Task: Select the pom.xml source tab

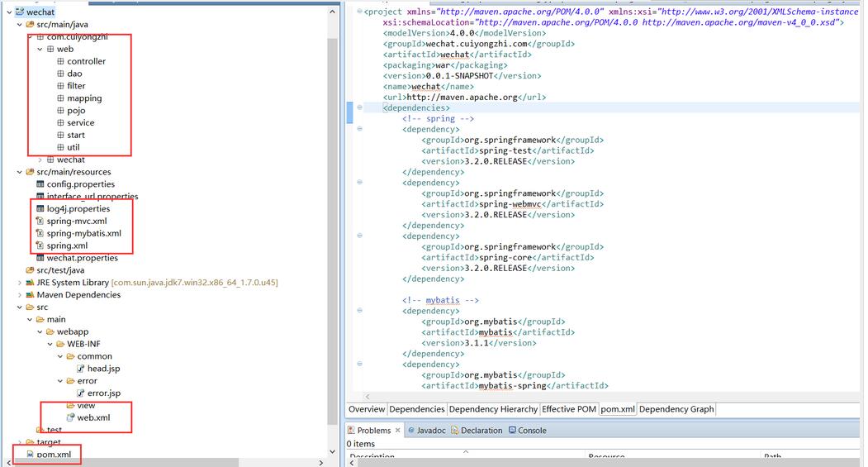Action: (618, 409)
